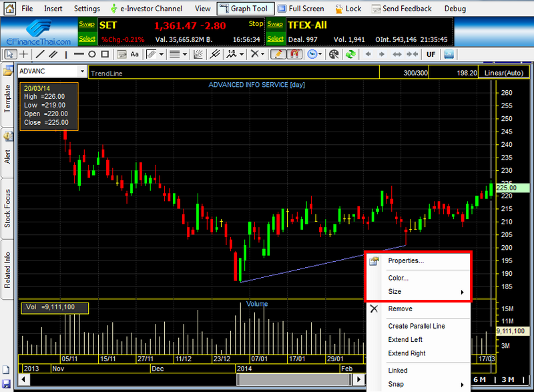Select the Fibonacci retracement lines tool
The image size is (534, 392).
tap(175, 54)
